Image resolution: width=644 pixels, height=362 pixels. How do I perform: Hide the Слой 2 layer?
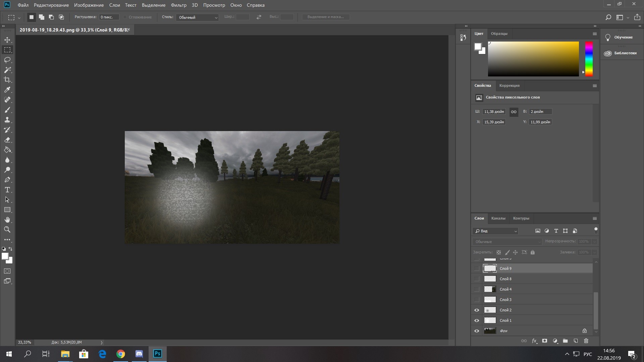(477, 310)
